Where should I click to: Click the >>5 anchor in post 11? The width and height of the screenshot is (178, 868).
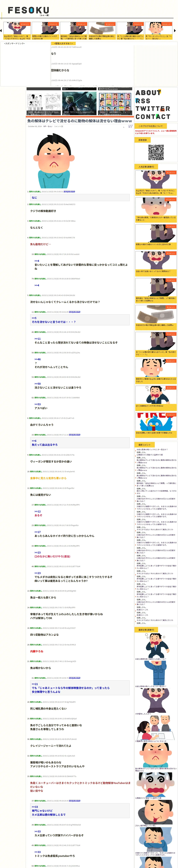click(x=34, y=318)
